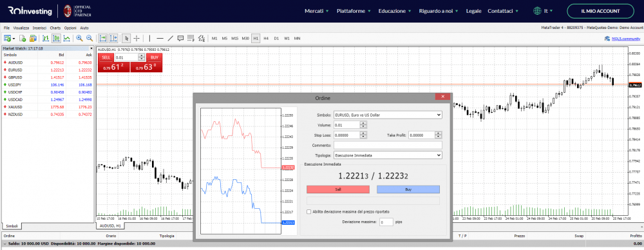Expand the Piattaforme website menu
Viewport: 644px width, 250px height.
click(354, 11)
